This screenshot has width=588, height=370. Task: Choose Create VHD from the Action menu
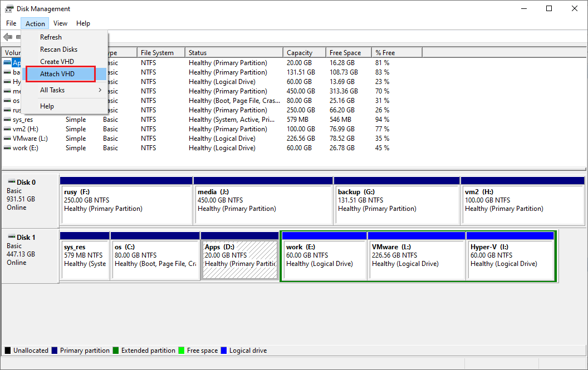pos(57,62)
